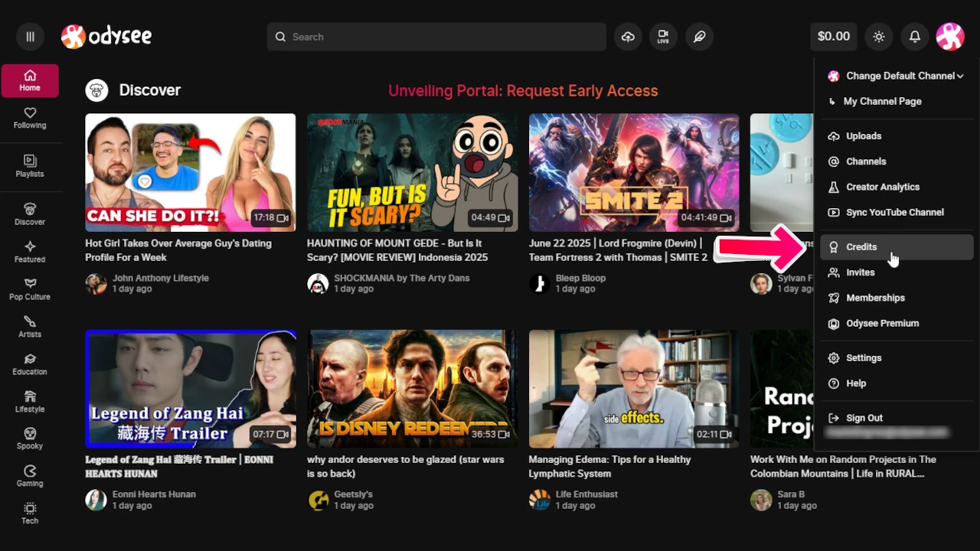Select Odysee Premium menu item
The image size is (980, 551).
(896, 323)
